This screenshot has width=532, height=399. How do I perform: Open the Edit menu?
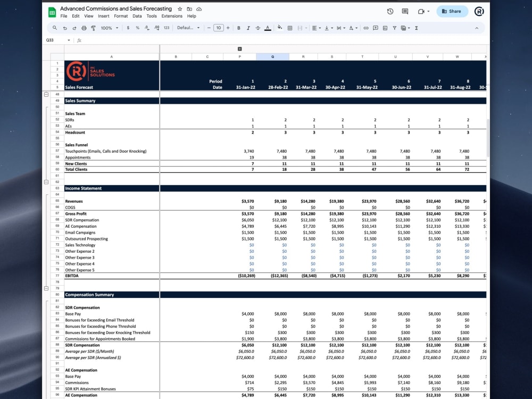(x=76, y=16)
